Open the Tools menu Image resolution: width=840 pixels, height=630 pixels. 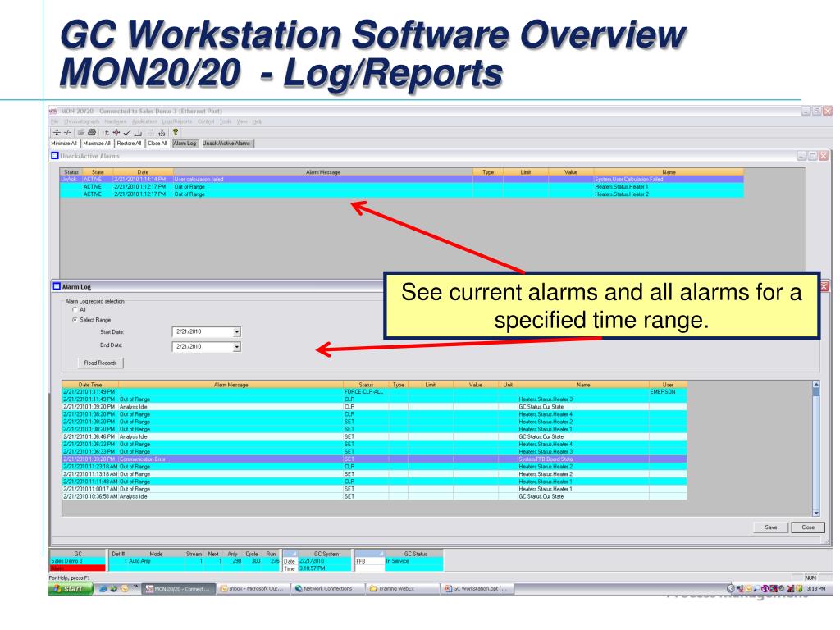[226, 121]
